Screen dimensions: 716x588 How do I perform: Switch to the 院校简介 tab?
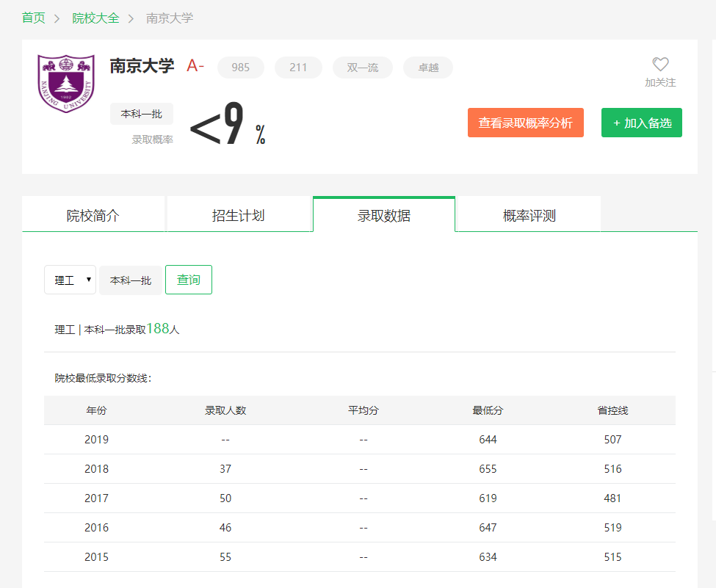(x=93, y=214)
